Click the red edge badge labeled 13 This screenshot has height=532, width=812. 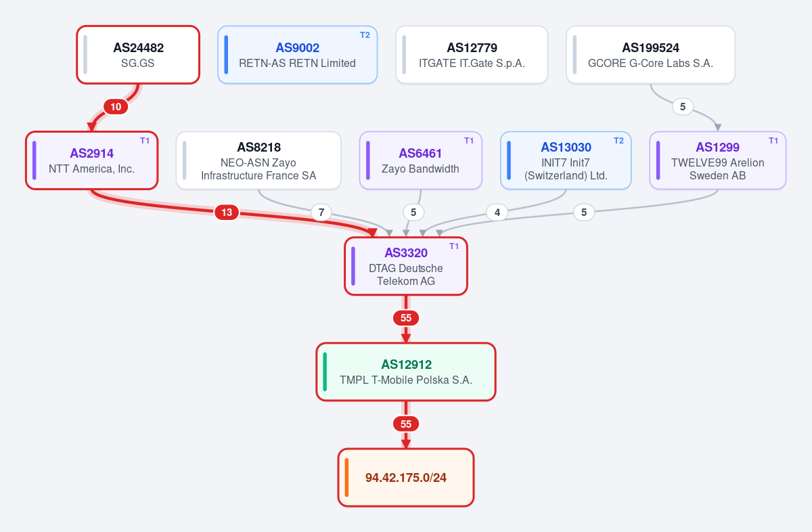[227, 213]
